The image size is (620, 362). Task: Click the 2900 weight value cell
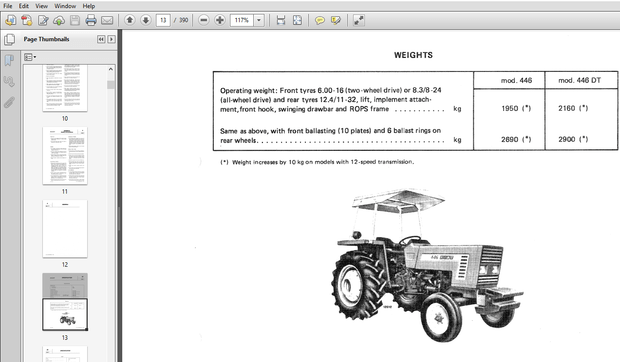pyautogui.click(x=573, y=139)
